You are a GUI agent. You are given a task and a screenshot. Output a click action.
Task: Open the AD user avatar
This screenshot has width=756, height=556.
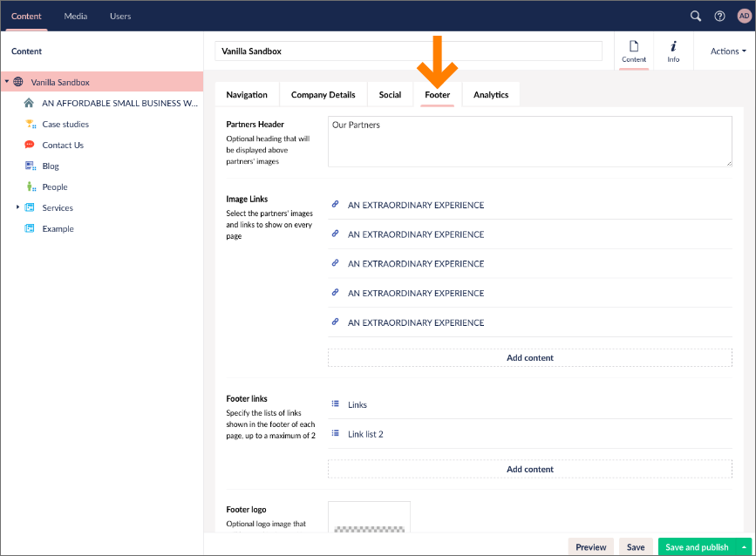click(744, 16)
